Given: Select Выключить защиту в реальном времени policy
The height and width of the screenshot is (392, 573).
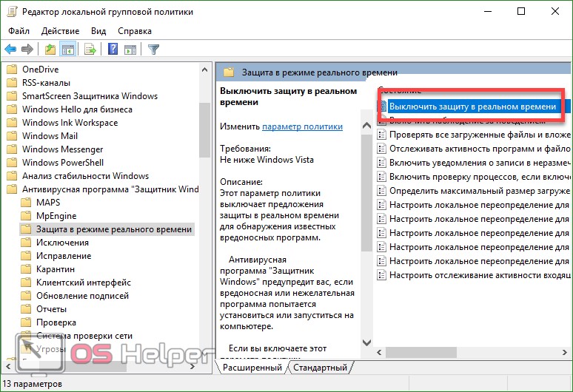Looking at the screenshot, I should (472, 107).
